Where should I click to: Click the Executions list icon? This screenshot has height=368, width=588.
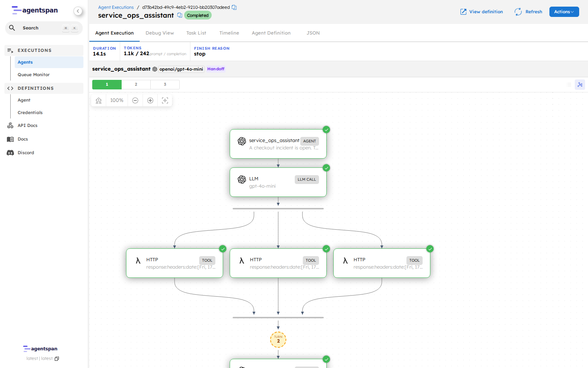click(10, 50)
